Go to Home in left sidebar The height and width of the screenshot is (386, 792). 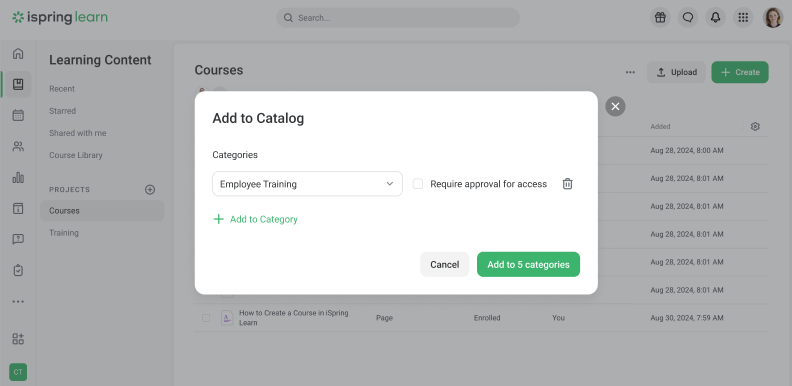[18, 54]
